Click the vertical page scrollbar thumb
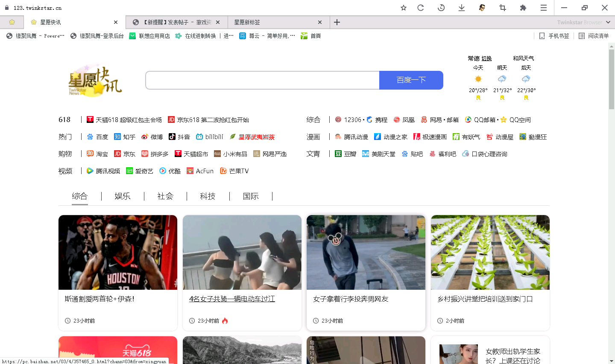This screenshot has width=615, height=364. (611, 79)
